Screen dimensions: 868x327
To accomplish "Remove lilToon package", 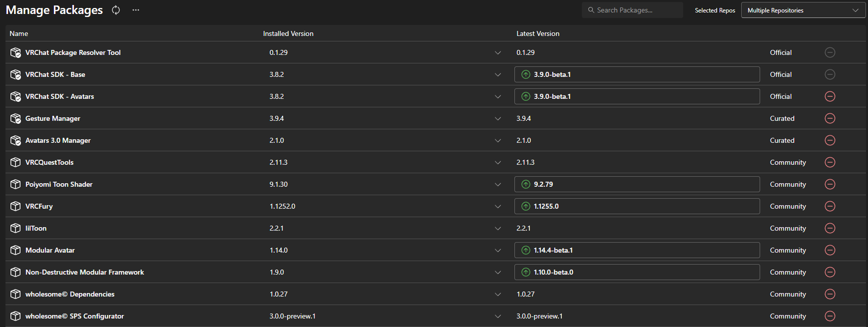I will pyautogui.click(x=830, y=228).
